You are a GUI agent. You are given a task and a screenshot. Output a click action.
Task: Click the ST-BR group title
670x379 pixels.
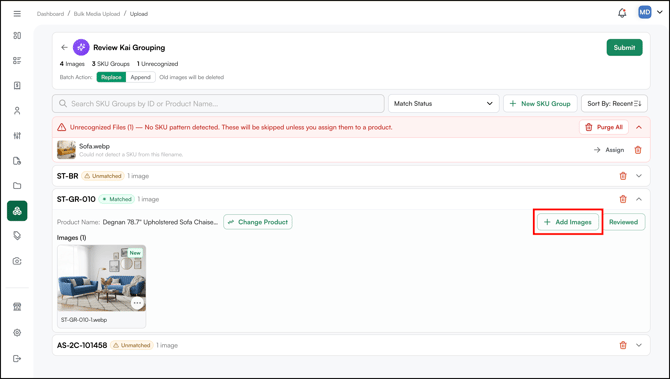[68, 176]
